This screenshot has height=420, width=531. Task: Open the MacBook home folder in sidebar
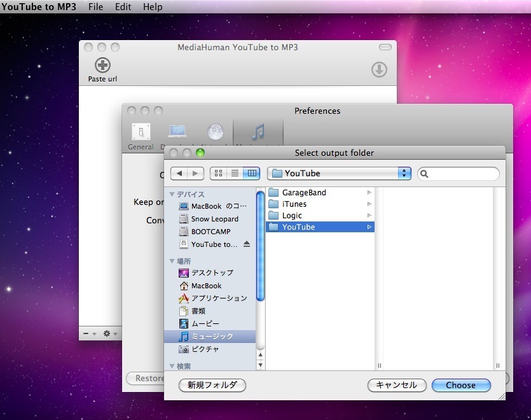[x=206, y=286]
